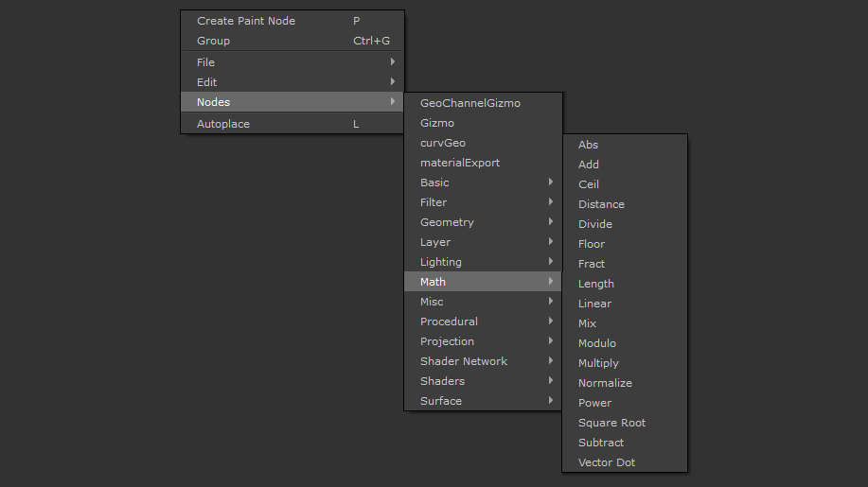Viewport: 868px width, 487px height.
Task: Choose Normalize from Math list
Action: coord(605,383)
